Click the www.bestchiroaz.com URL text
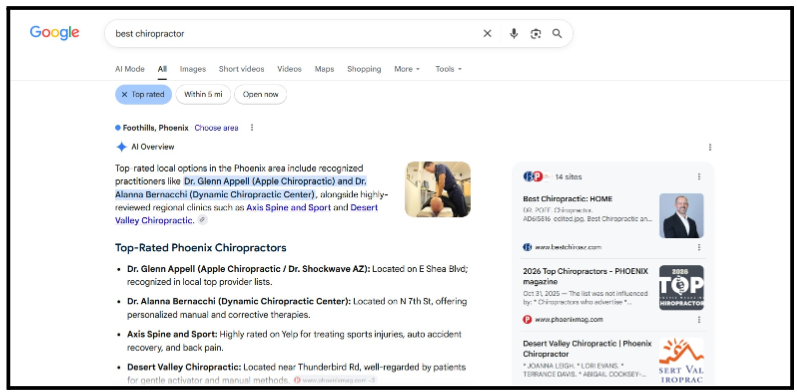 pyautogui.click(x=568, y=247)
